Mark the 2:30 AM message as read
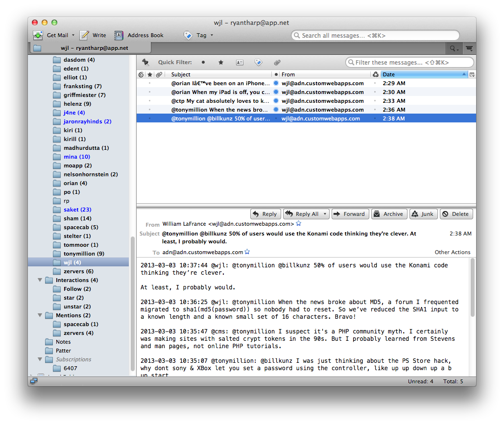 click(276, 92)
